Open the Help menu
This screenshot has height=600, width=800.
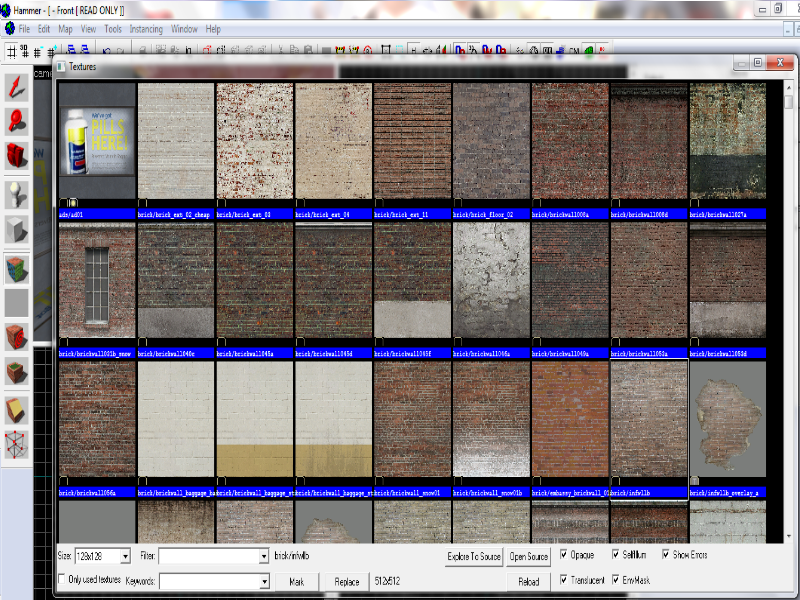point(213,29)
